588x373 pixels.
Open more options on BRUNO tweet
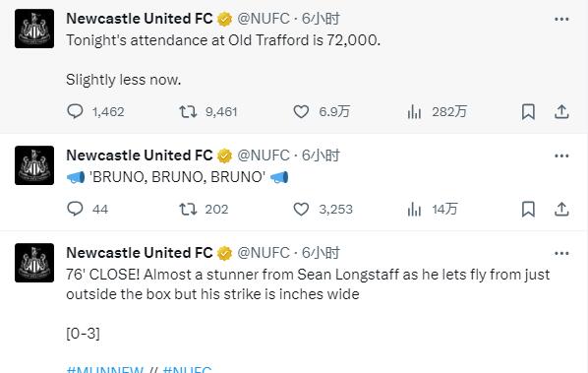pos(561,155)
